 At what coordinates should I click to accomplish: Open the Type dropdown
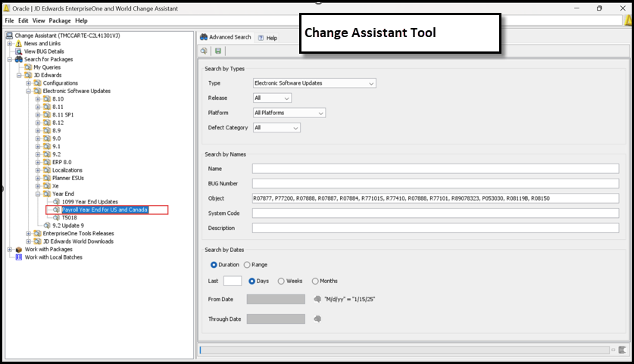[314, 83]
